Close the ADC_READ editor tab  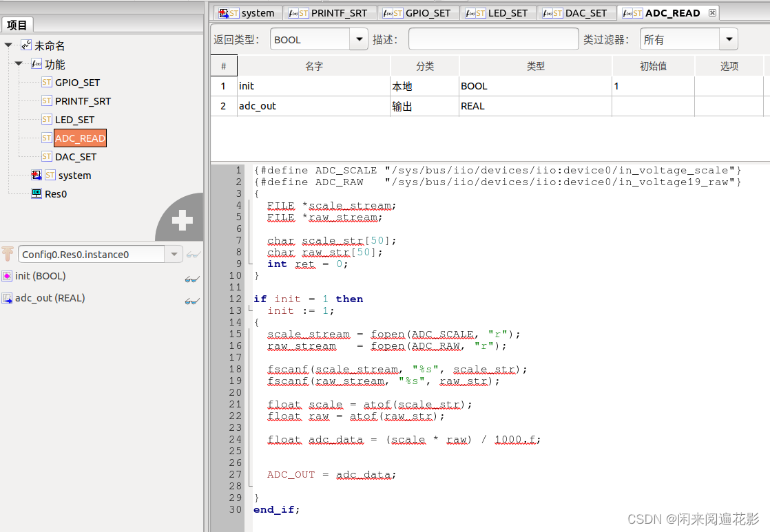[x=712, y=12]
